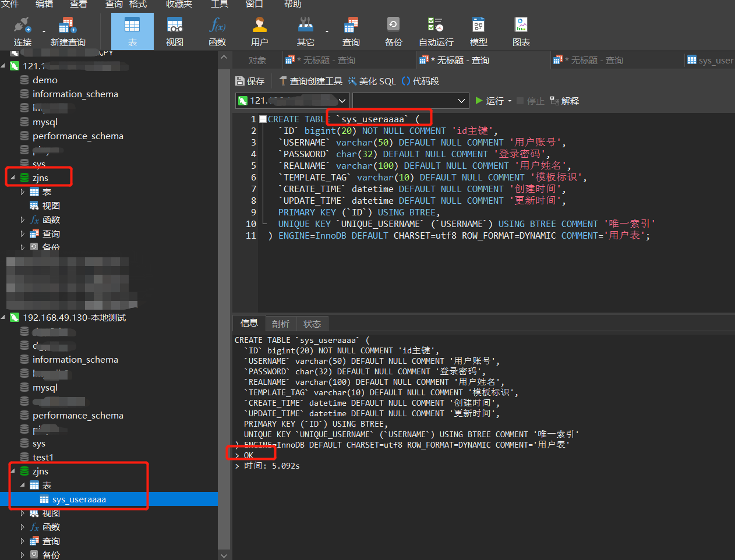The height and width of the screenshot is (560, 735).
Task: Open the 帮助 help menu
Action: [x=293, y=4]
